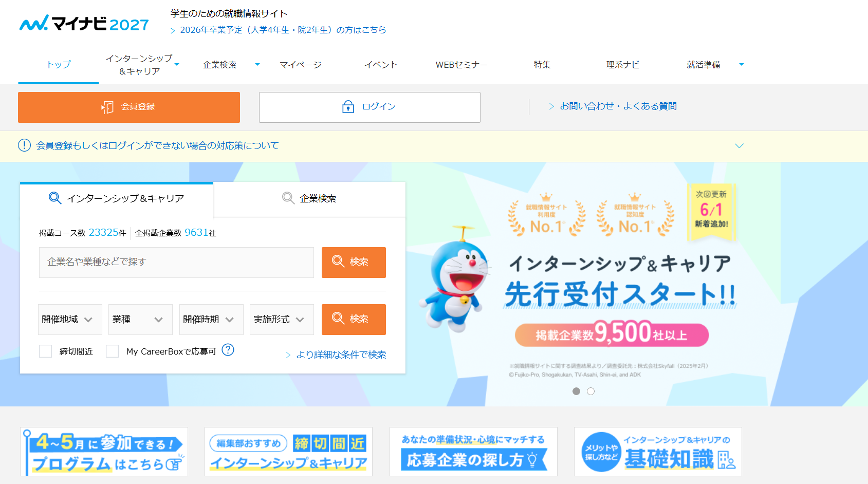Image resolution: width=868 pixels, height=484 pixels.
Task: Click the help question mark icon beside My CareerBox
Action: pyautogui.click(x=228, y=350)
